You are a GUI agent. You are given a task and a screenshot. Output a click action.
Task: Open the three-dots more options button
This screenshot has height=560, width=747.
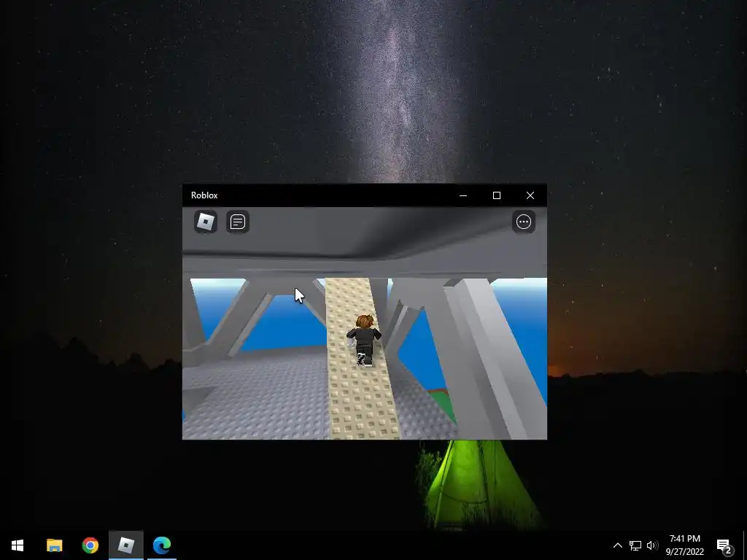524,222
